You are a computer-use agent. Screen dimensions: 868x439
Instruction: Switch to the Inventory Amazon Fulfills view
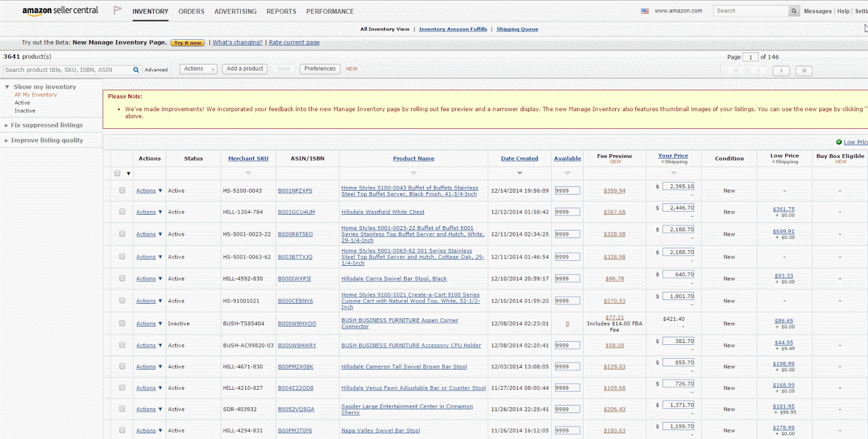[x=453, y=29]
